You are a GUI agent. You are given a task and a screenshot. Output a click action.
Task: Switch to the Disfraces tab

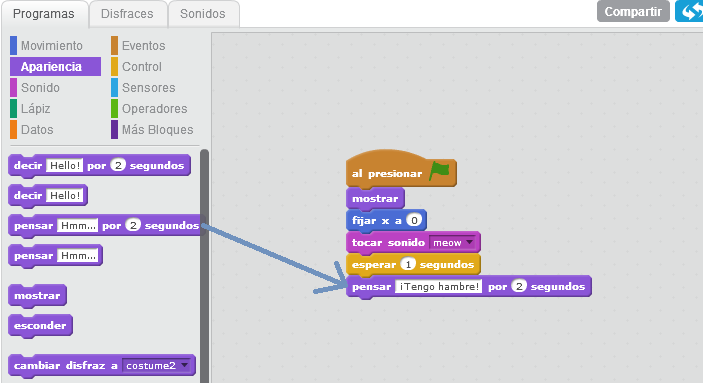(x=127, y=14)
